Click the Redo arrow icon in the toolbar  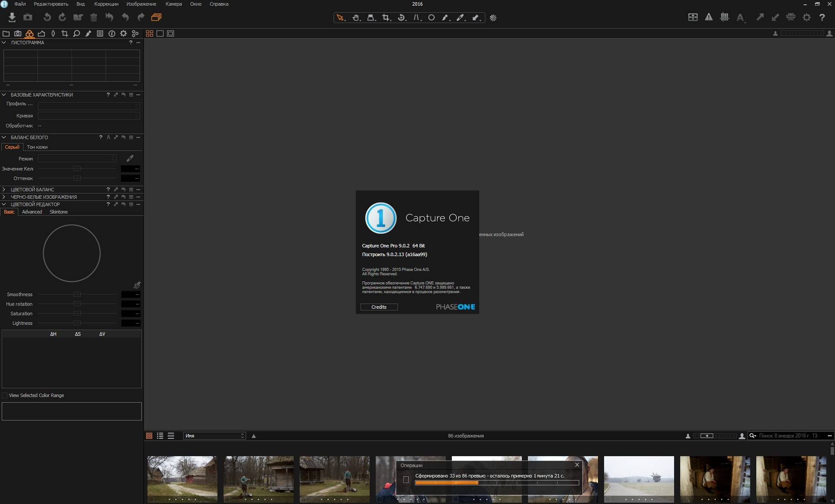pos(141,17)
